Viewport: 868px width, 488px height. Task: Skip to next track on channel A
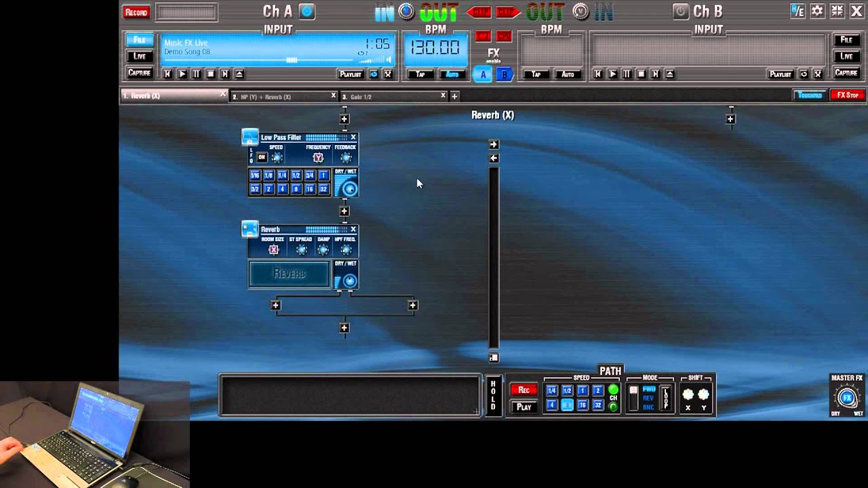[224, 74]
